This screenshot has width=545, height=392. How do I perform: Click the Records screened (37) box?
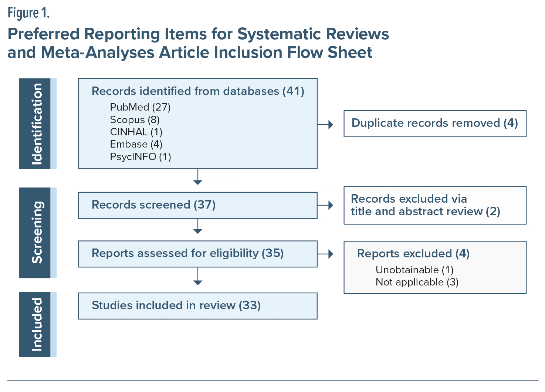click(x=197, y=205)
